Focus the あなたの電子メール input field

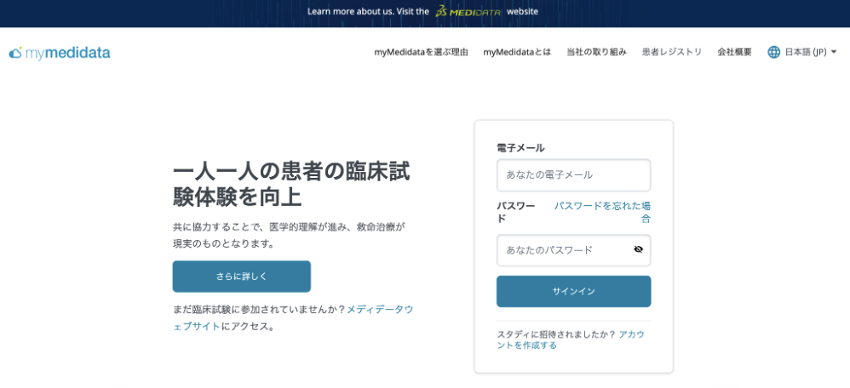pyautogui.click(x=574, y=175)
